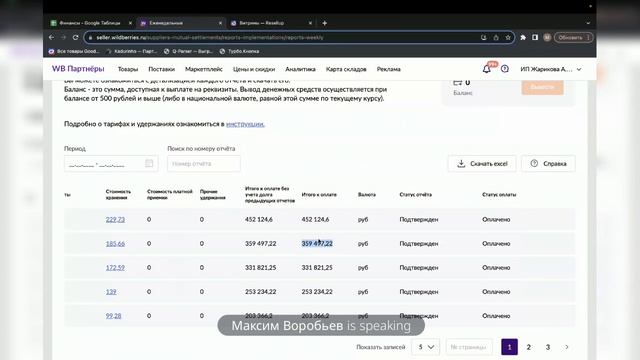Go to next page arrow in pagination

[567, 347]
